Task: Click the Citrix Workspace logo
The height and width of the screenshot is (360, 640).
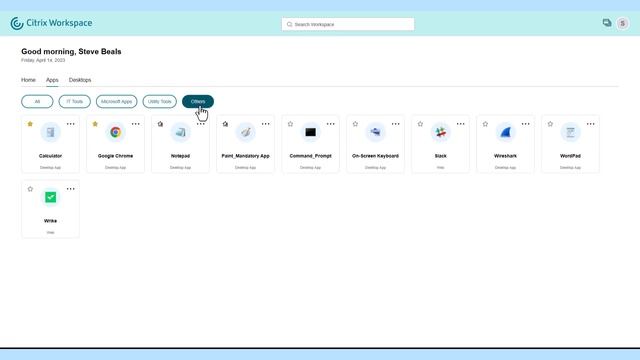Action: (51, 23)
